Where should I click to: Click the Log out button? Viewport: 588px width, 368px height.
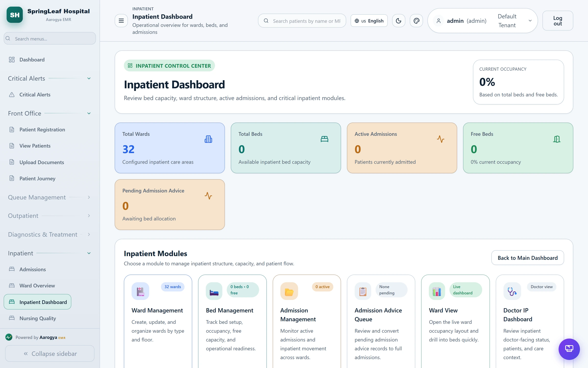point(558,21)
